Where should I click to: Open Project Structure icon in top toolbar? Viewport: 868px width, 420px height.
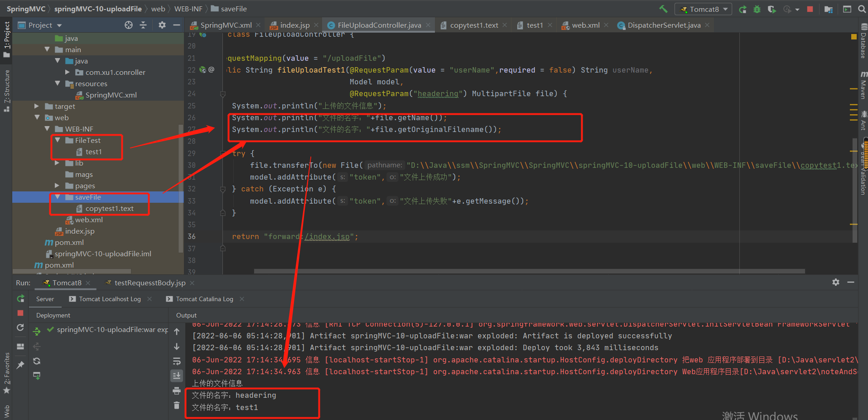[x=829, y=9]
